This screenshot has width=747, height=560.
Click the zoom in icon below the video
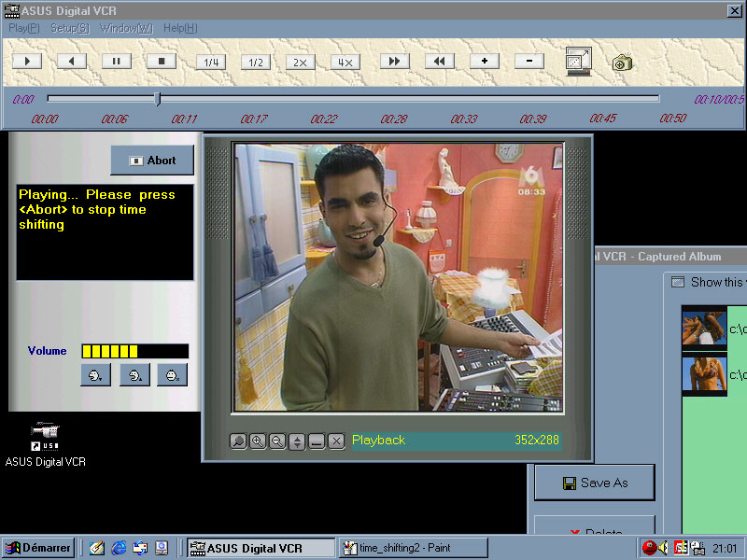point(258,441)
